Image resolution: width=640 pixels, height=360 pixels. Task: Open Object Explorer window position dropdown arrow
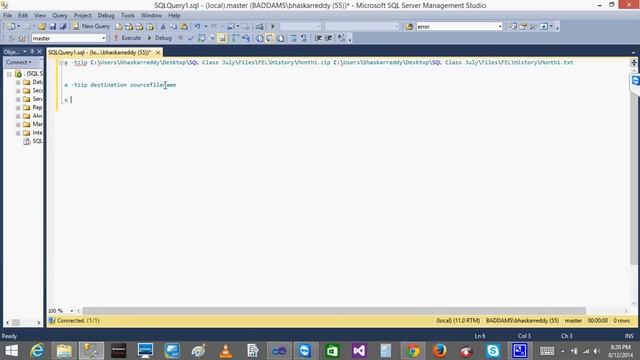(x=24, y=51)
